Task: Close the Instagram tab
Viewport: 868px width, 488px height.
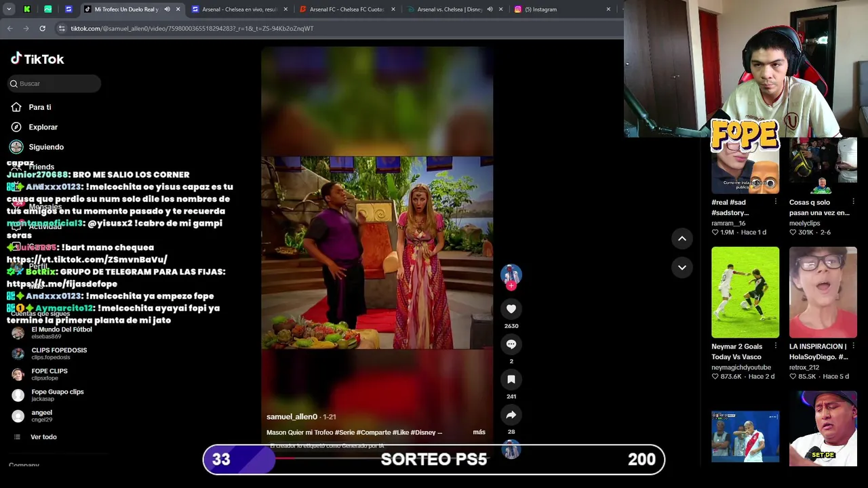Action: [x=608, y=9]
